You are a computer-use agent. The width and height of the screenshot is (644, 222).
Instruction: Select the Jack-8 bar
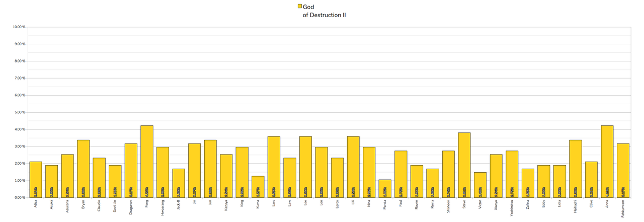coord(179,183)
